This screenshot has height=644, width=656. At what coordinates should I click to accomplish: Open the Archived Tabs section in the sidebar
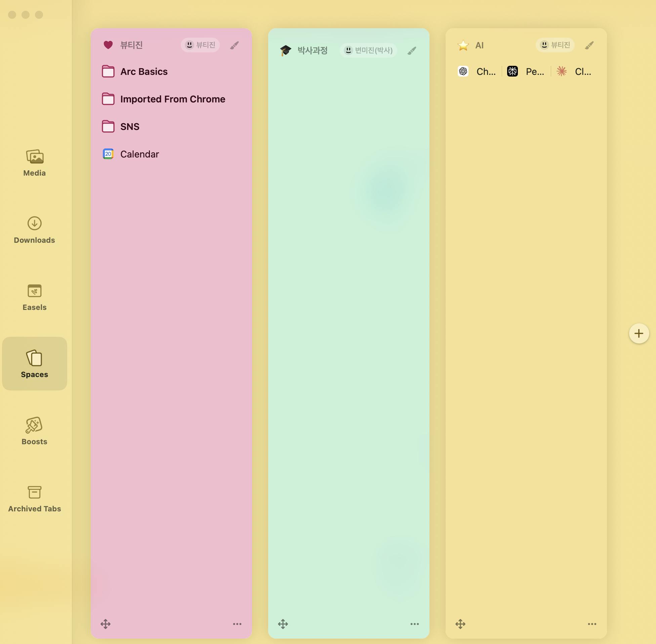[35, 499]
